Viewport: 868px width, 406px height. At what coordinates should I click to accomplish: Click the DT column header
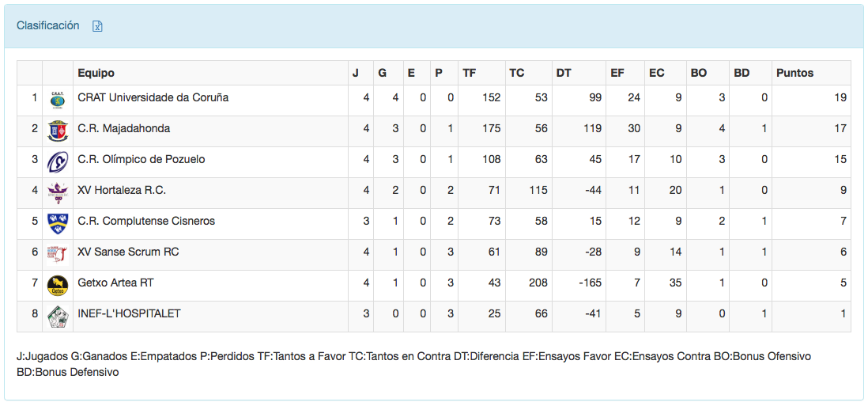[x=564, y=73]
